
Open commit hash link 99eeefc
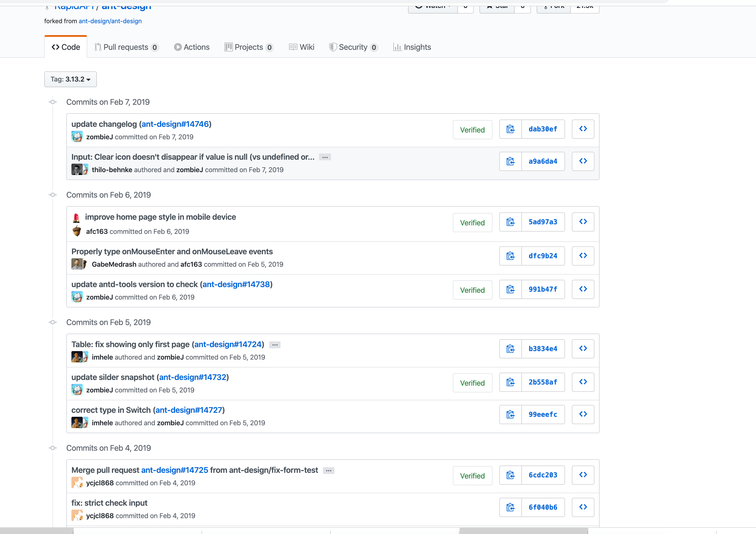[543, 415]
